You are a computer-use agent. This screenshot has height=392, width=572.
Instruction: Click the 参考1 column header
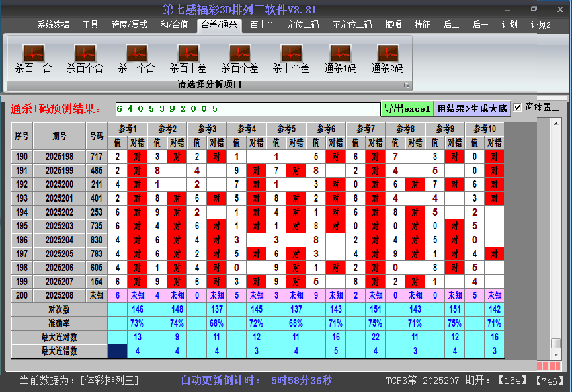(x=128, y=129)
